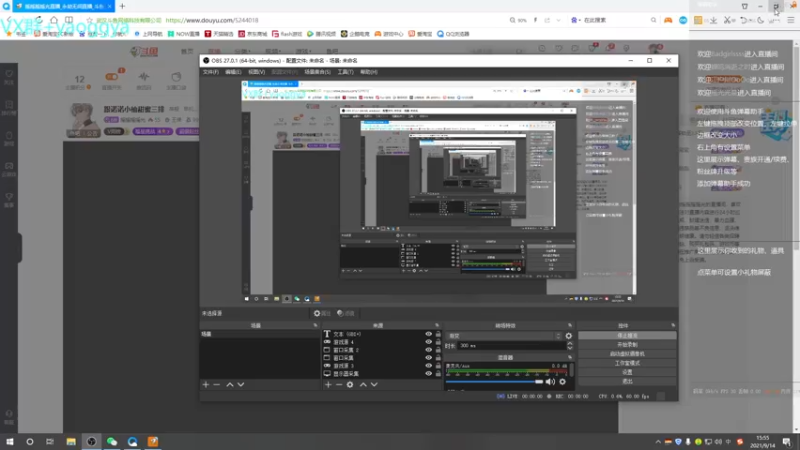Image resolution: width=800 pixels, height=450 pixels.
Task: Click the QQ browser taskbar icon
Action: pyautogui.click(x=132, y=442)
